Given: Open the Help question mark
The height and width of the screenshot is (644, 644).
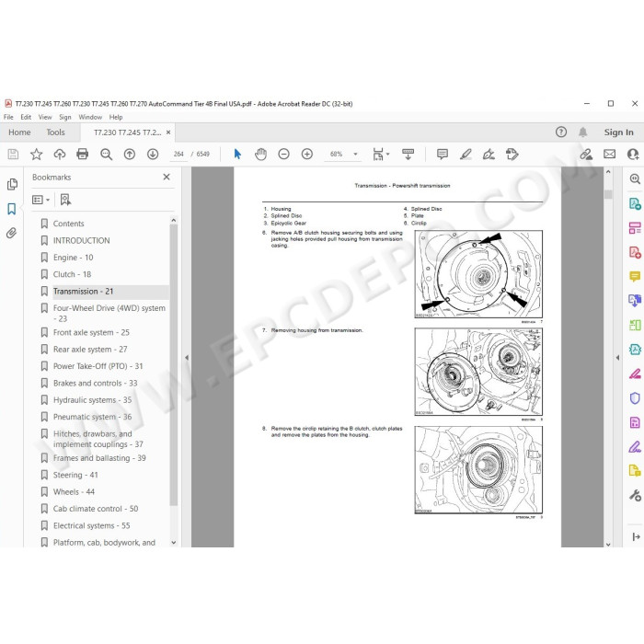Looking at the screenshot, I should 561,132.
